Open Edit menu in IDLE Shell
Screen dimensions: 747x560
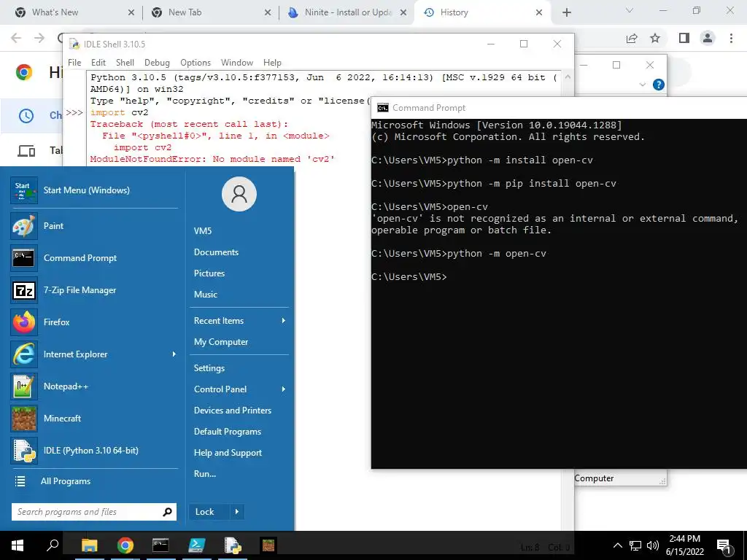point(98,63)
